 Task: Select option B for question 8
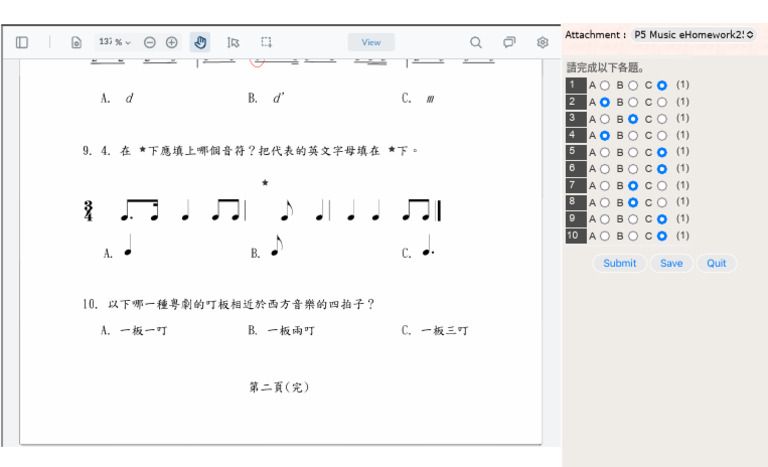(x=633, y=202)
